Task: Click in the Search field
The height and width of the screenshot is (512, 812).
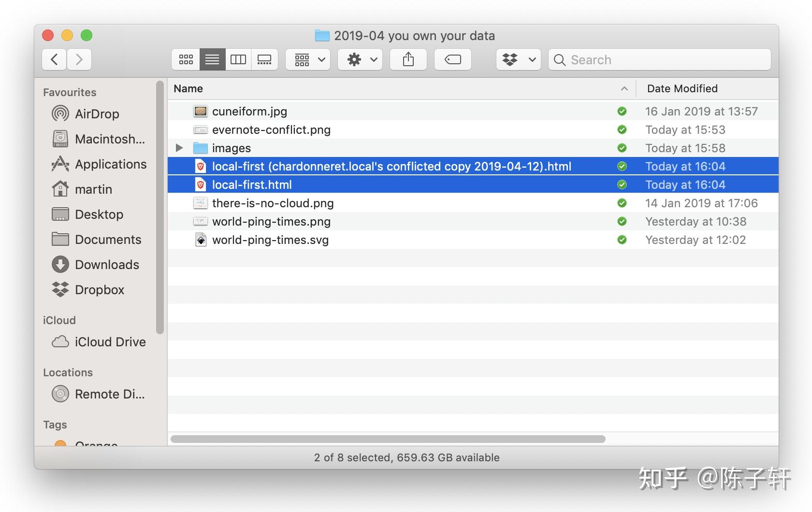Action: point(660,59)
